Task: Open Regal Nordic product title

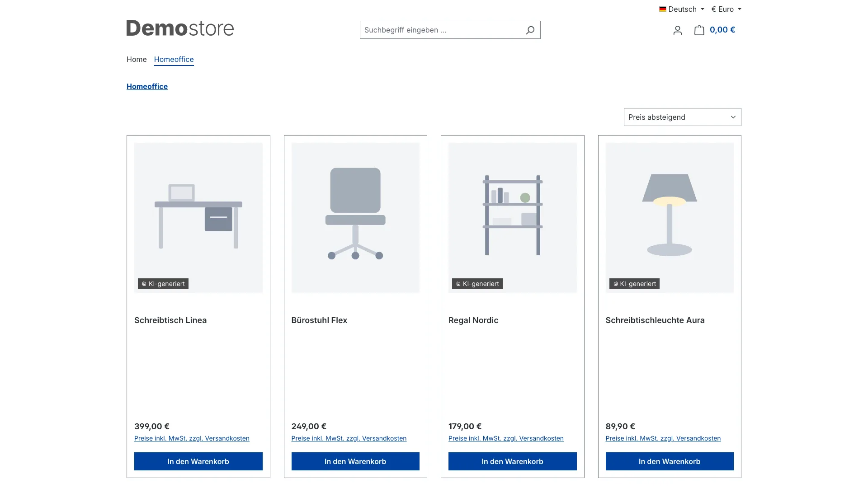Action: pyautogui.click(x=473, y=320)
